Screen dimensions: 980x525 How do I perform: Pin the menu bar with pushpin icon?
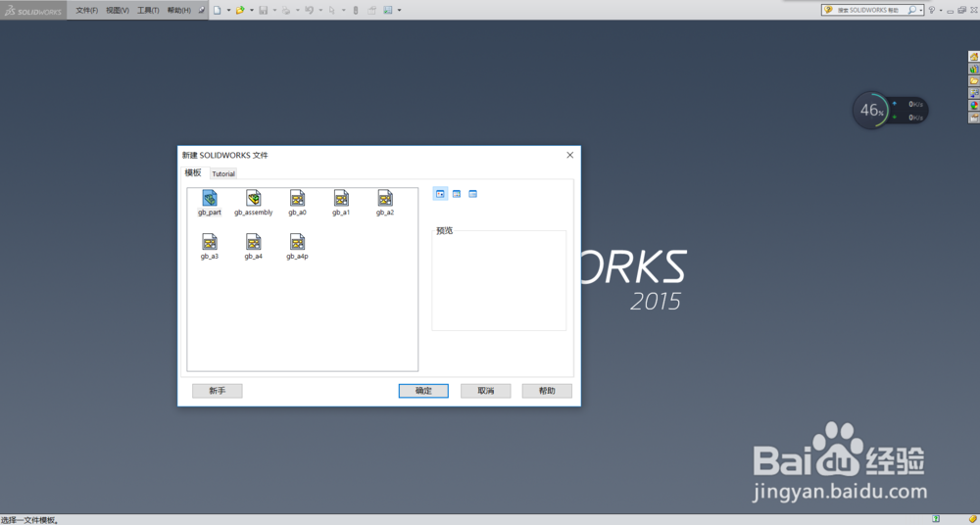click(201, 10)
